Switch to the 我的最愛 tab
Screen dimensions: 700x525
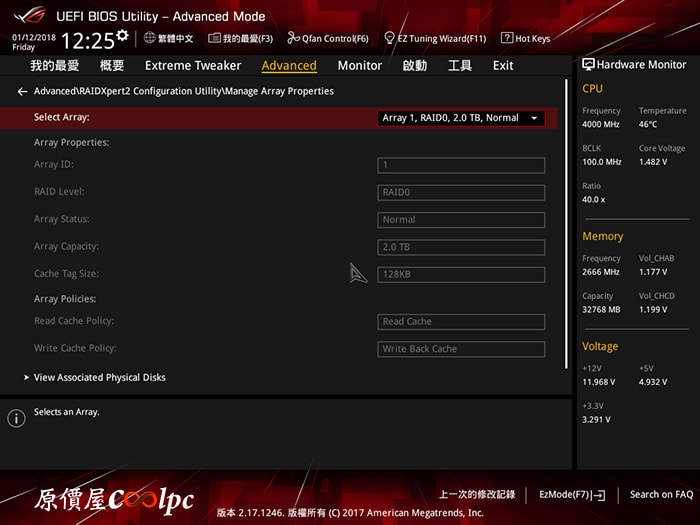point(54,66)
